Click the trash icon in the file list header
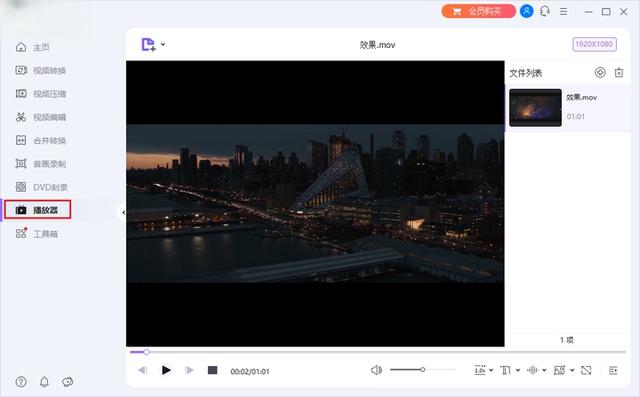The width and height of the screenshot is (640, 397). click(x=619, y=73)
